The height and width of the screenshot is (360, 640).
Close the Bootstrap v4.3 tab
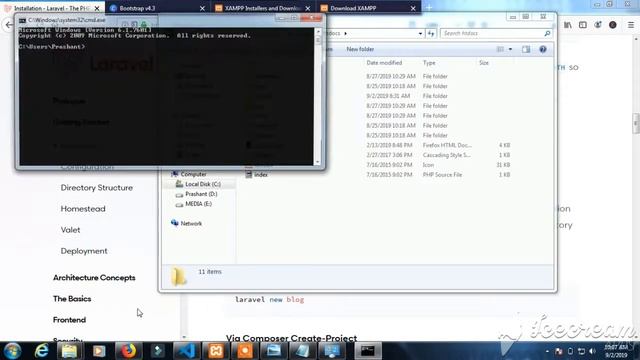pyautogui.click(x=202, y=8)
